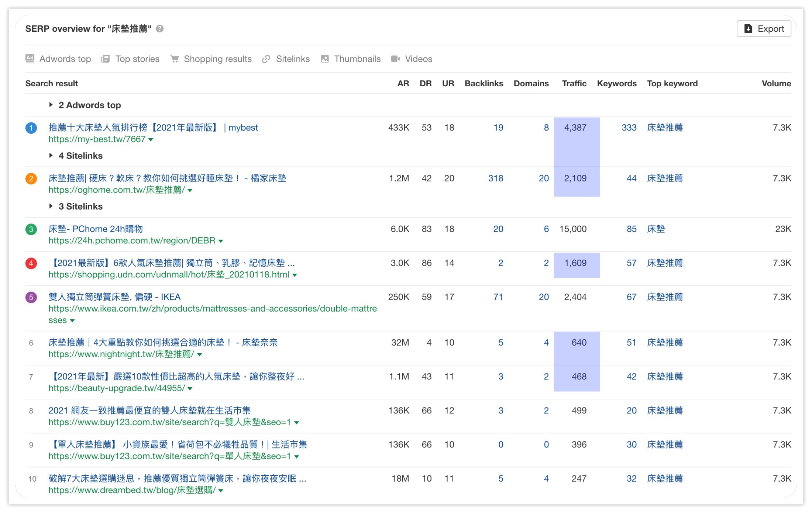Export the SERP overview data
This screenshot has height=513, width=812.
[x=764, y=29]
